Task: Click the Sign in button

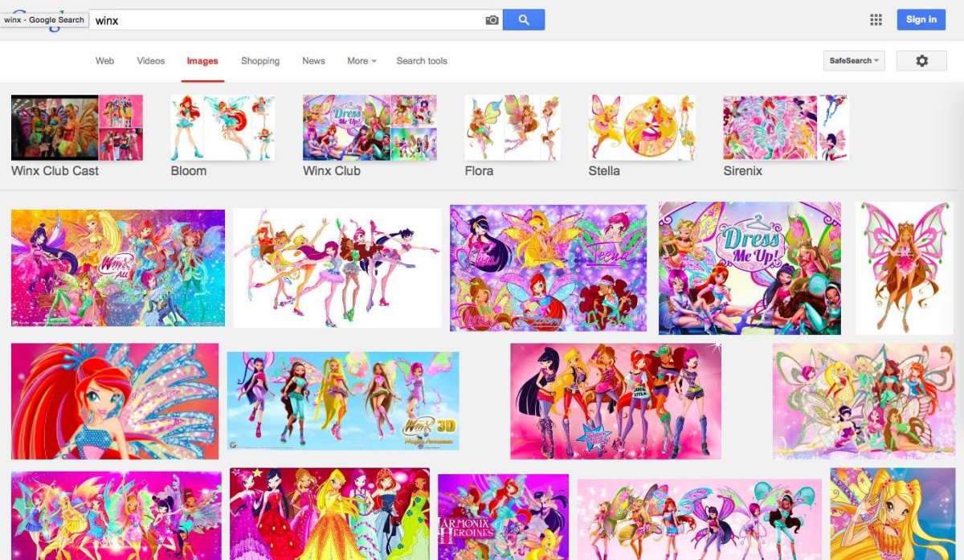Action: tap(921, 20)
